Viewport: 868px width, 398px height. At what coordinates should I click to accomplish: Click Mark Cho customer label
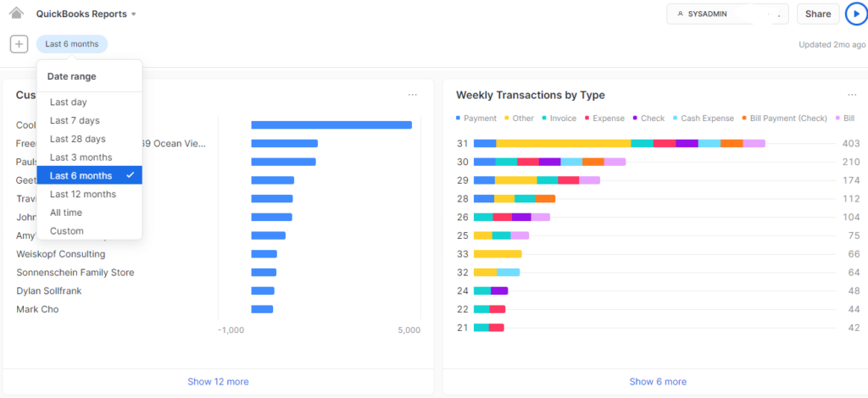(x=37, y=309)
